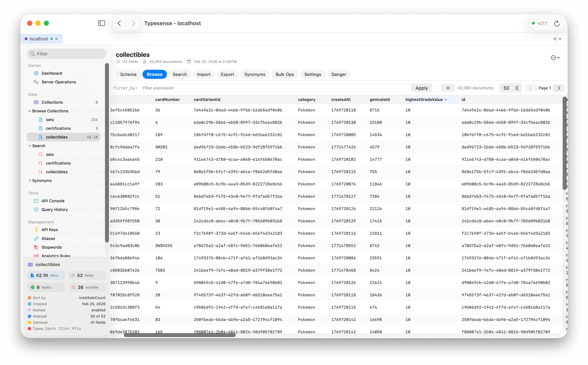Screen dimensions: 588x365
Task: Go to the next page of documents
Action: 559,88
